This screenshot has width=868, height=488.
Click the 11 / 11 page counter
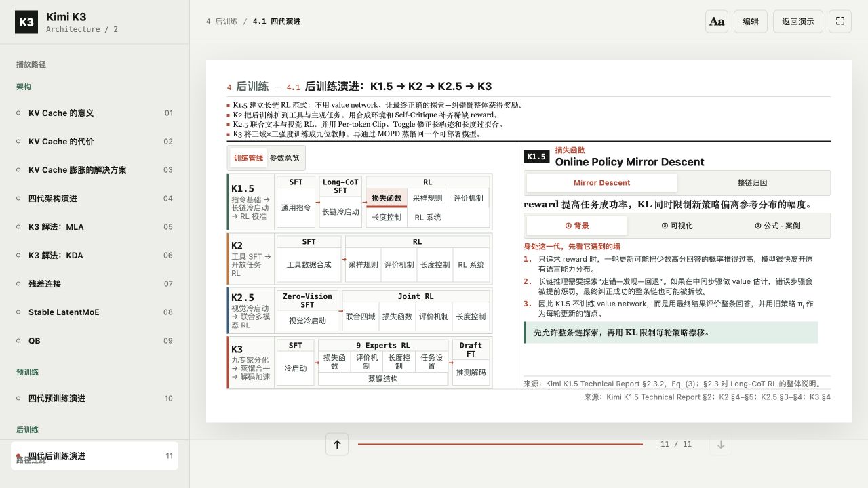pos(676,445)
